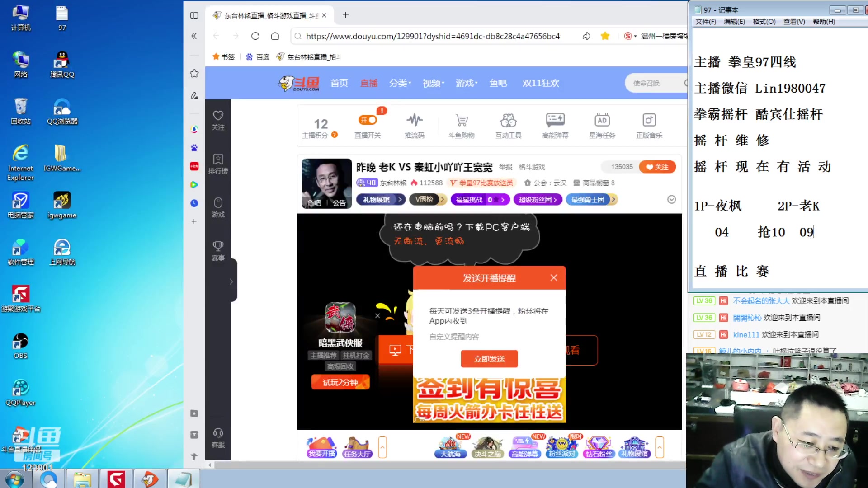Open 查看(V) menu in Notepad
Screen dimensions: 868x488
coord(794,22)
